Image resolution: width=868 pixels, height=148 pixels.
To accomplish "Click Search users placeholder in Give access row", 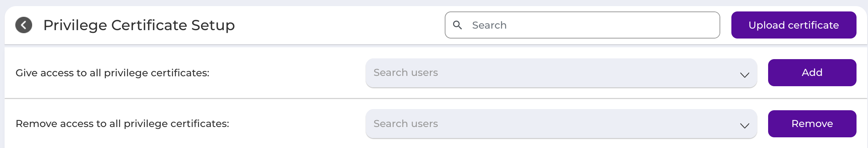I will [x=406, y=72].
